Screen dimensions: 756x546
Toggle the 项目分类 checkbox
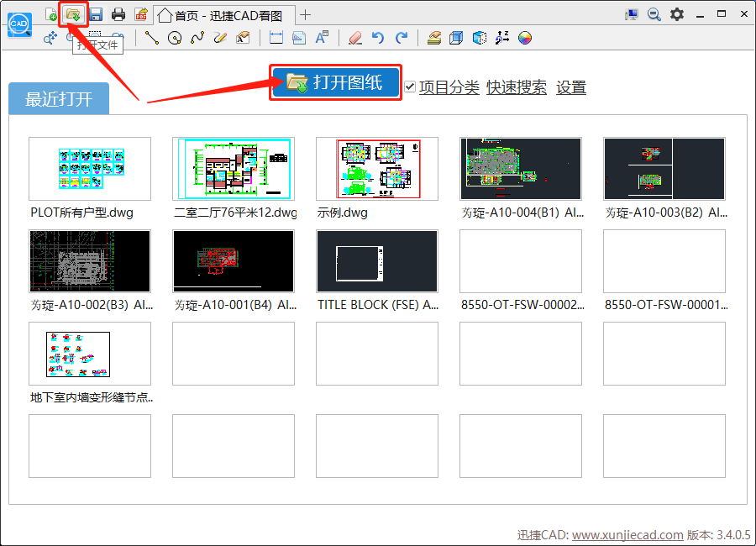pyautogui.click(x=410, y=87)
